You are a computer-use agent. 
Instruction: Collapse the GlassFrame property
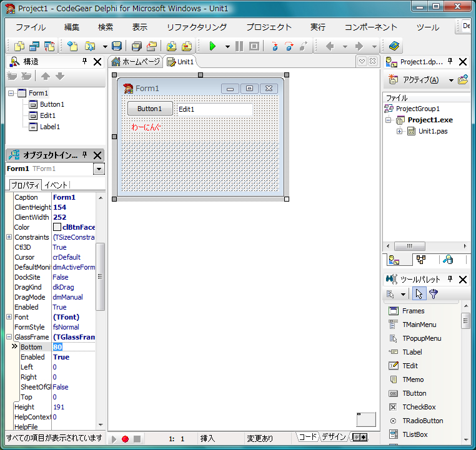coord(9,337)
